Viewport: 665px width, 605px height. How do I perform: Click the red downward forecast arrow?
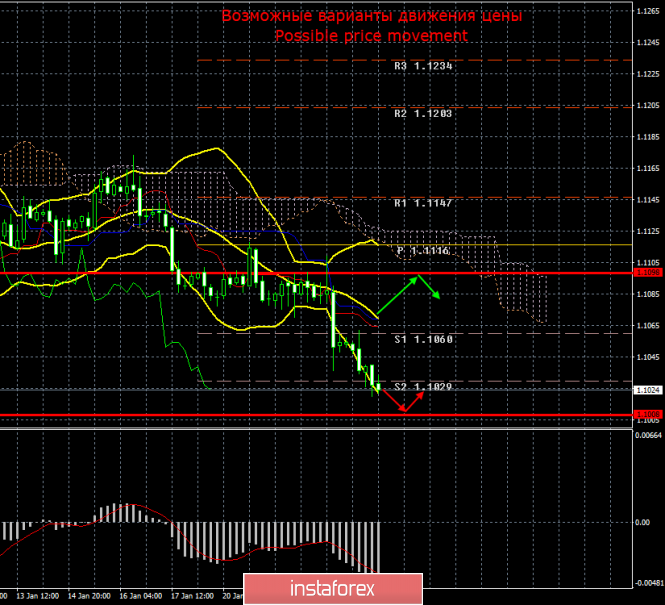click(391, 401)
